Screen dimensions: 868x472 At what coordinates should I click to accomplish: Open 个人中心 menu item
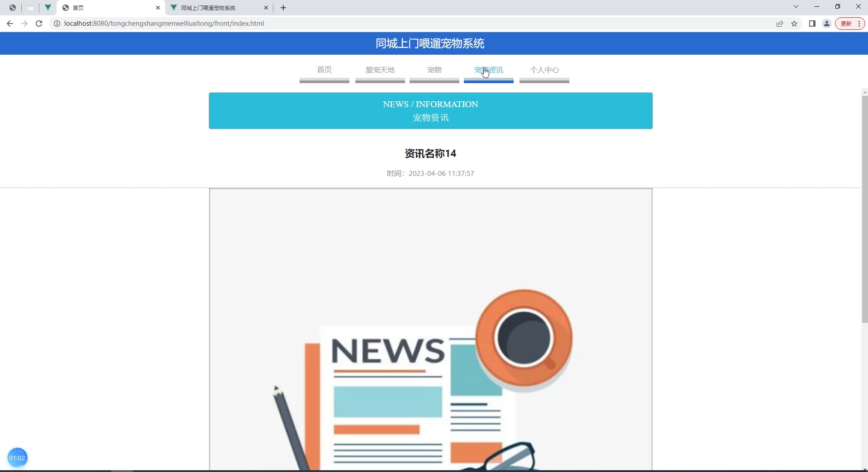pyautogui.click(x=544, y=70)
